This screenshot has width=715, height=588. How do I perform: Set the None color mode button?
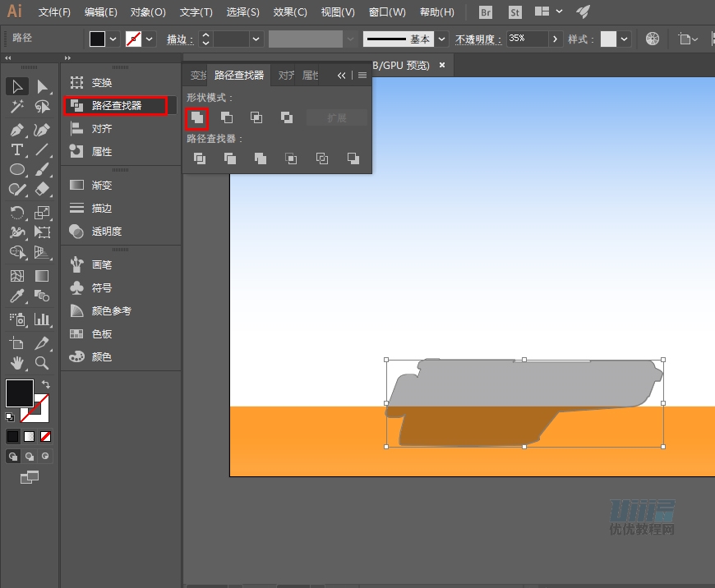coord(46,436)
